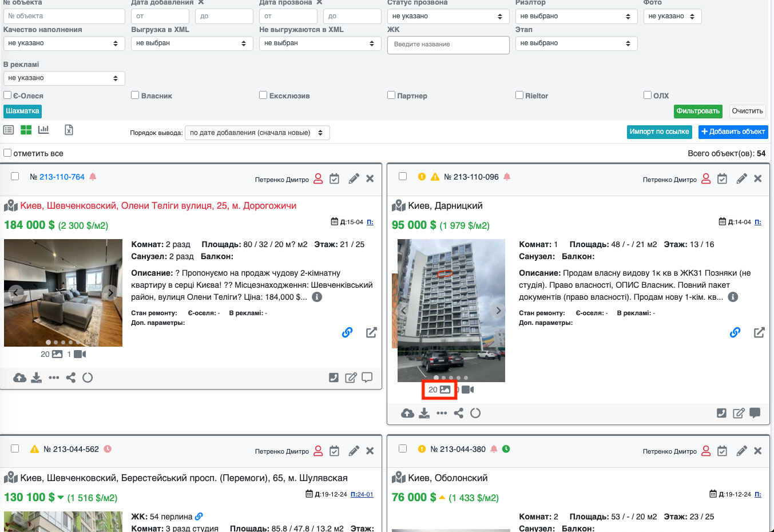This screenshot has height=532, width=774.
Task: Enable the Ексклюзив checkbox
Action: (x=263, y=96)
